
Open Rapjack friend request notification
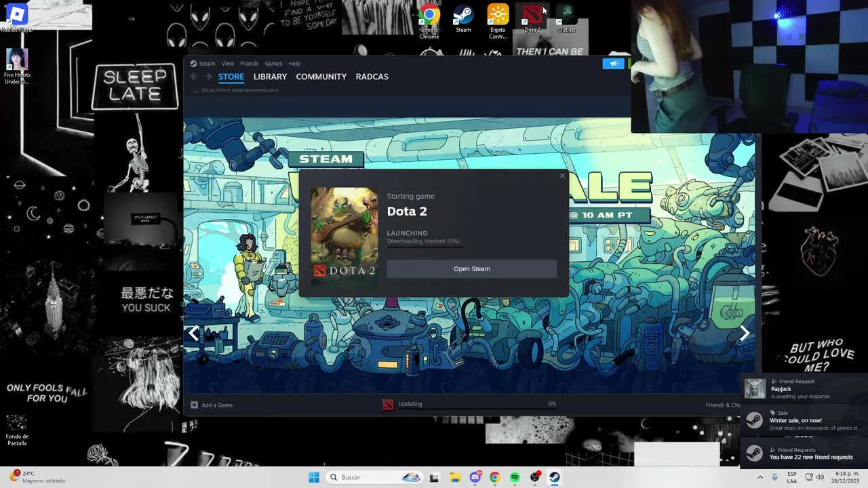point(804,388)
